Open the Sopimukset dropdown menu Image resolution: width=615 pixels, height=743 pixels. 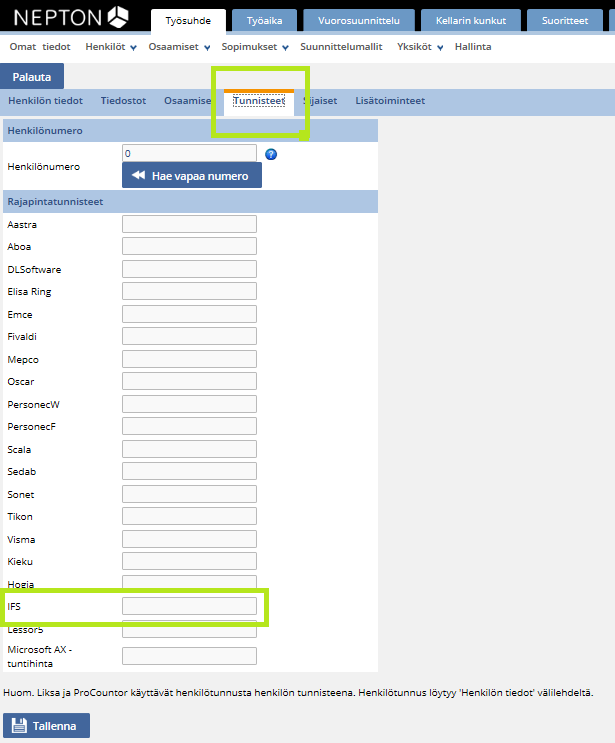click(255, 47)
